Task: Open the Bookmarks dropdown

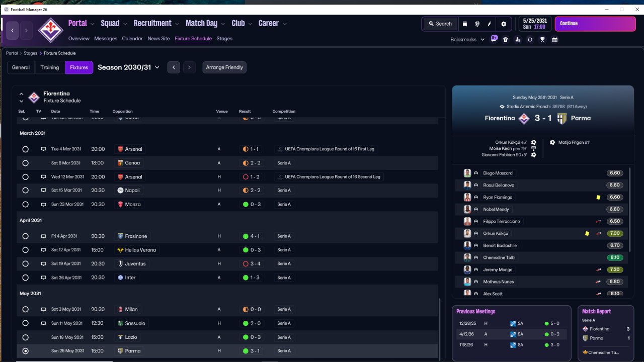Action: pyautogui.click(x=467, y=40)
